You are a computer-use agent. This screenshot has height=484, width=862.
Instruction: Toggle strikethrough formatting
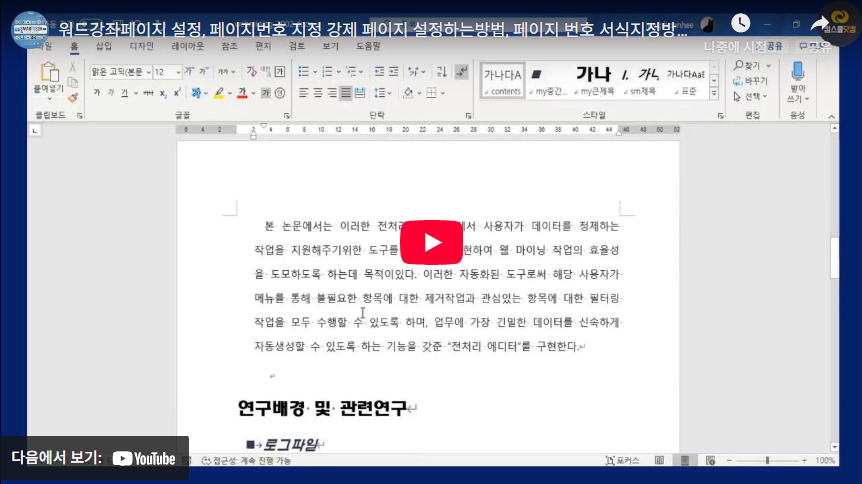point(148,93)
